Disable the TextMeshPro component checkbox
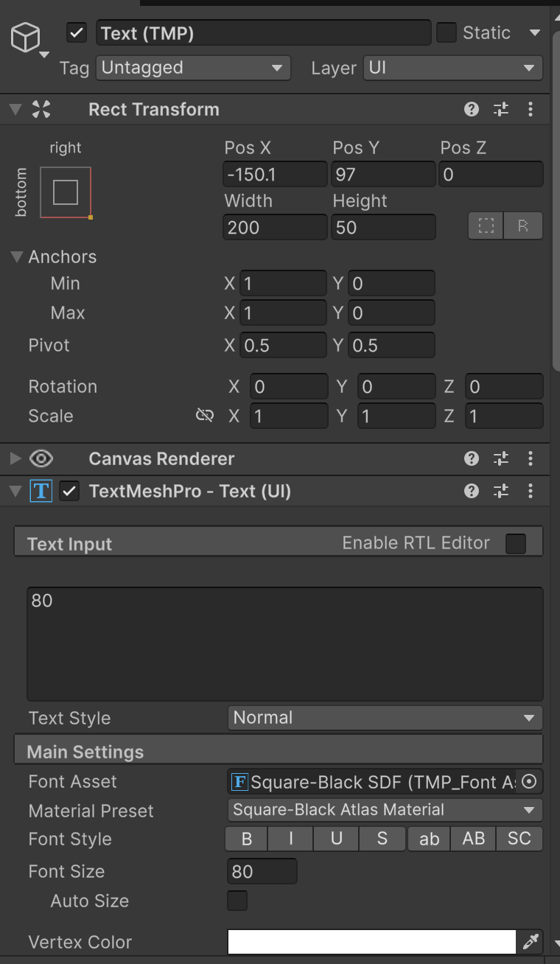Screen dimensions: 560x964 [x=69, y=492]
